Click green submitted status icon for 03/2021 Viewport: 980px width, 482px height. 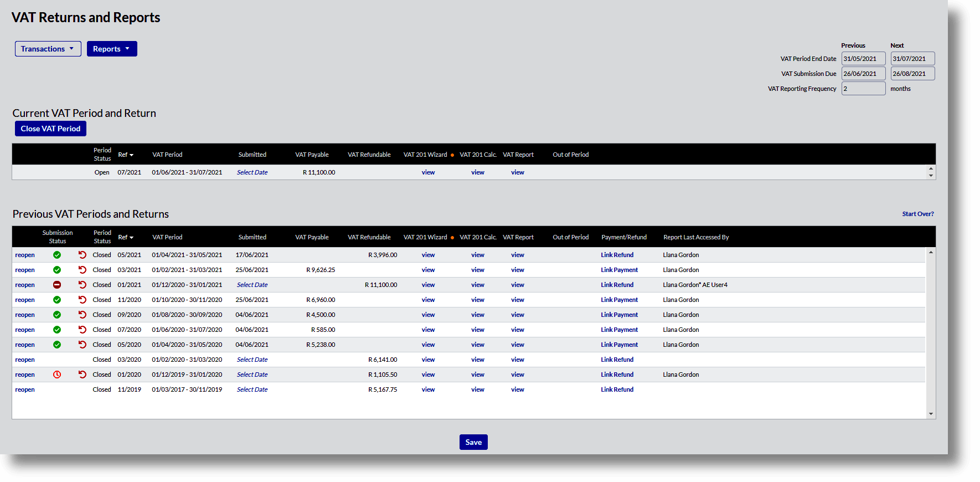coord(57,270)
